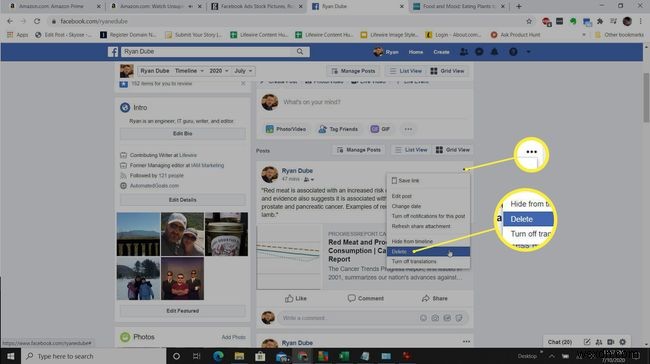Open Friend Requests icon in header

[x=464, y=52]
